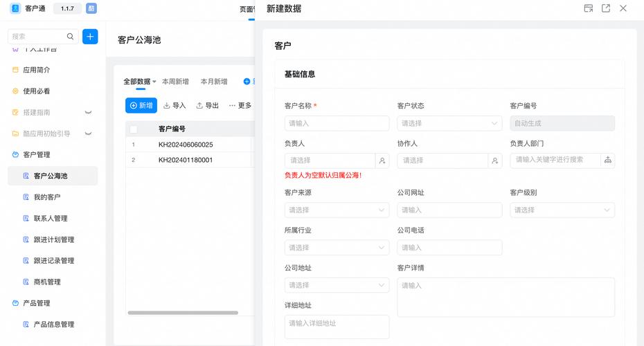The height and width of the screenshot is (346, 644).
Task: Click the 客户名称 input field
Action: [337, 123]
